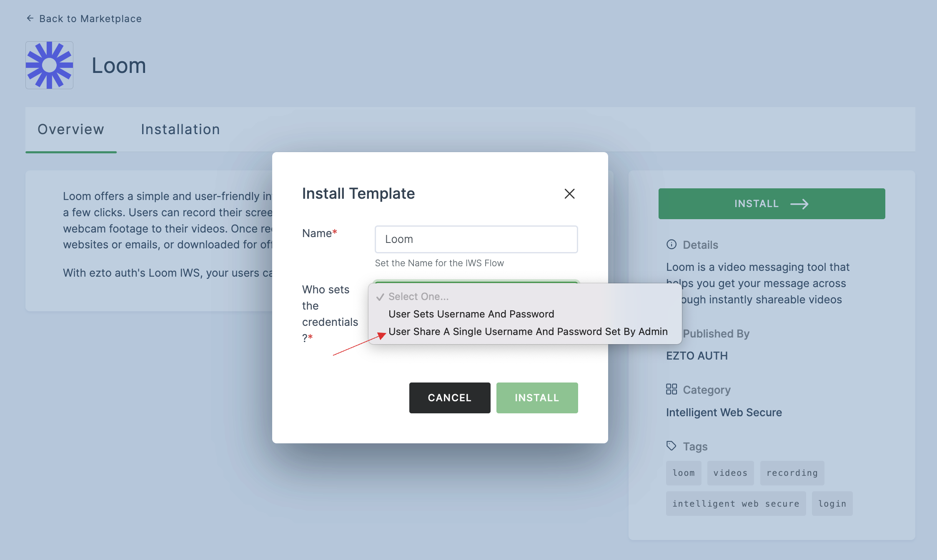Select 'User Share A Single Username' option
The height and width of the screenshot is (560, 937).
[528, 331]
